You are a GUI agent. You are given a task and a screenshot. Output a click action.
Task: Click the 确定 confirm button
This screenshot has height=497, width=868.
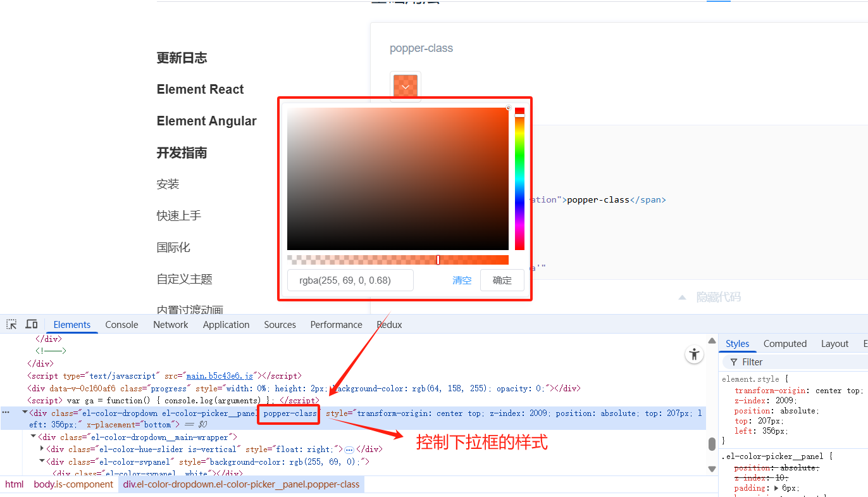(502, 280)
